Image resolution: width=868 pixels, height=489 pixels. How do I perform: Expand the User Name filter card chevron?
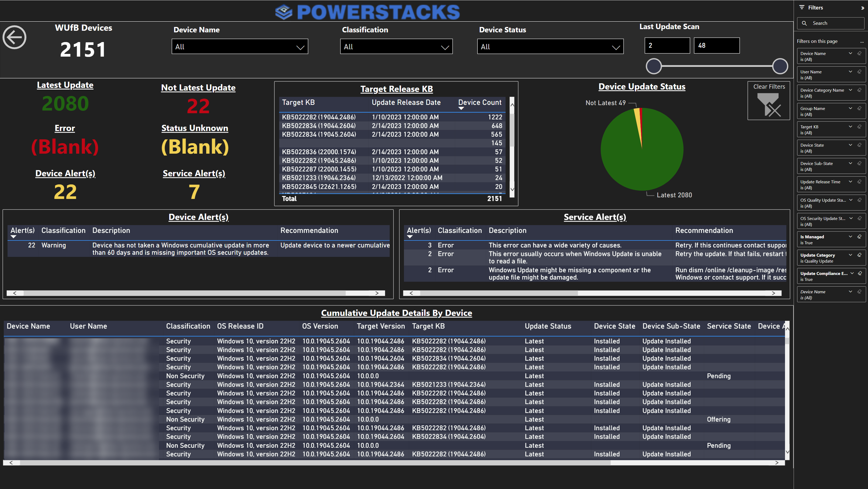850,72
